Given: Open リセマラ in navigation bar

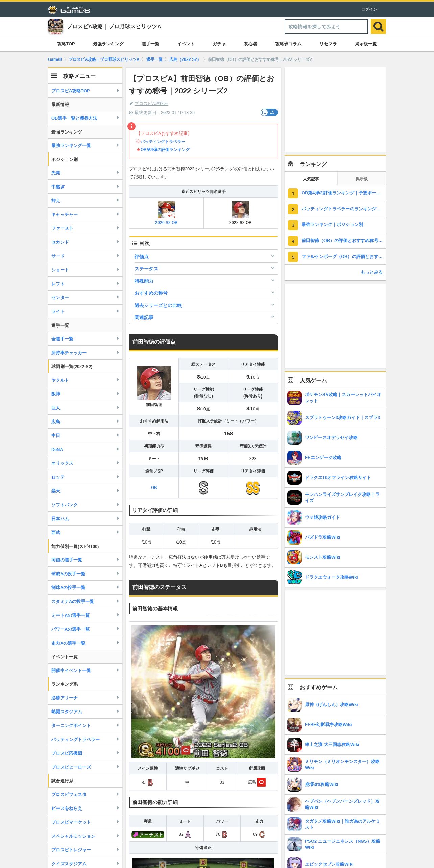Looking at the screenshot, I should coord(328,44).
